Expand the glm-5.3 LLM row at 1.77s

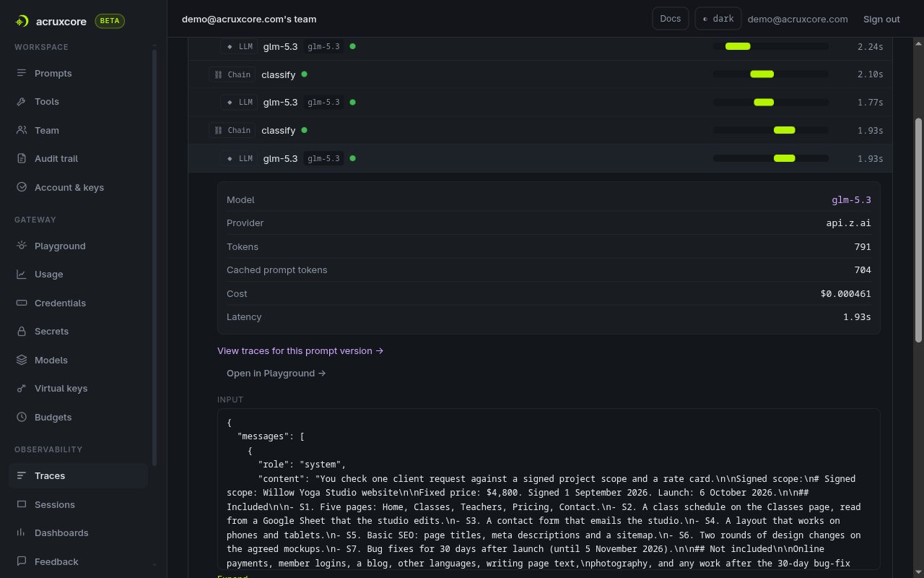[x=540, y=103]
